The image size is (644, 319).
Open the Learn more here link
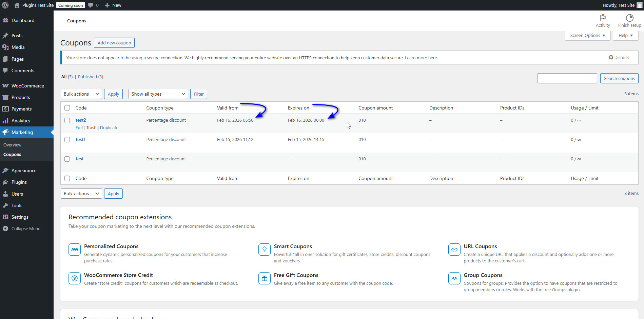tap(421, 58)
